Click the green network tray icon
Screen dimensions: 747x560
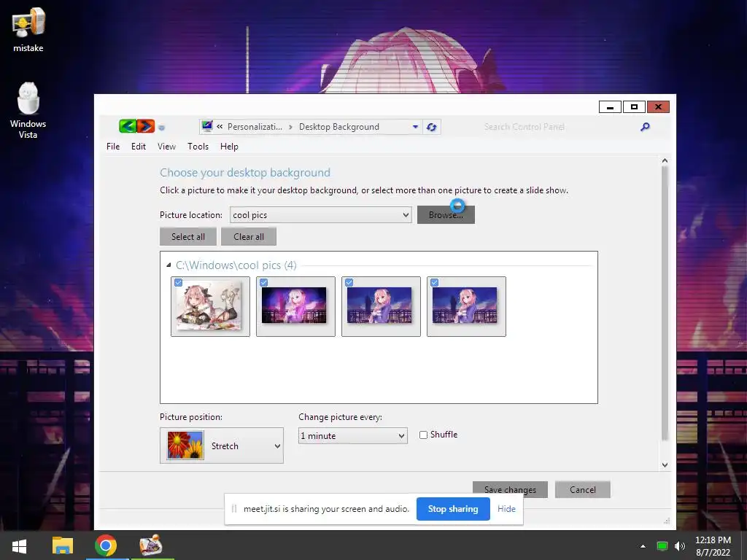coord(662,546)
